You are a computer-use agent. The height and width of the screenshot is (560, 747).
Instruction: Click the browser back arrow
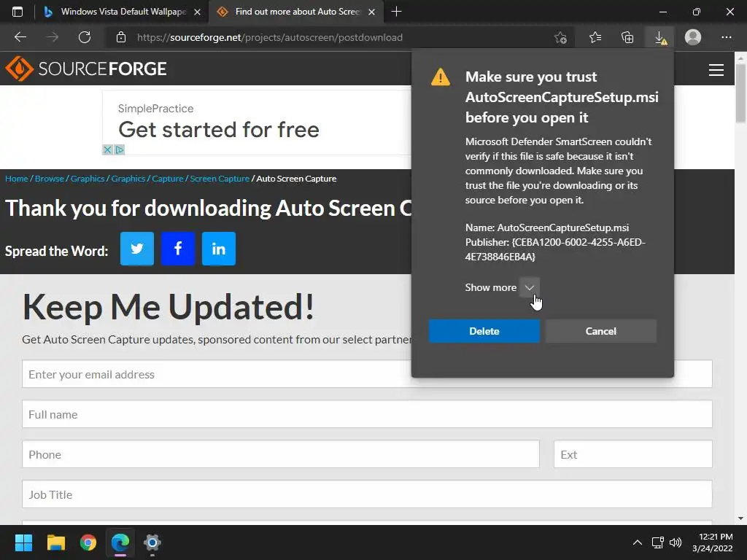click(20, 37)
